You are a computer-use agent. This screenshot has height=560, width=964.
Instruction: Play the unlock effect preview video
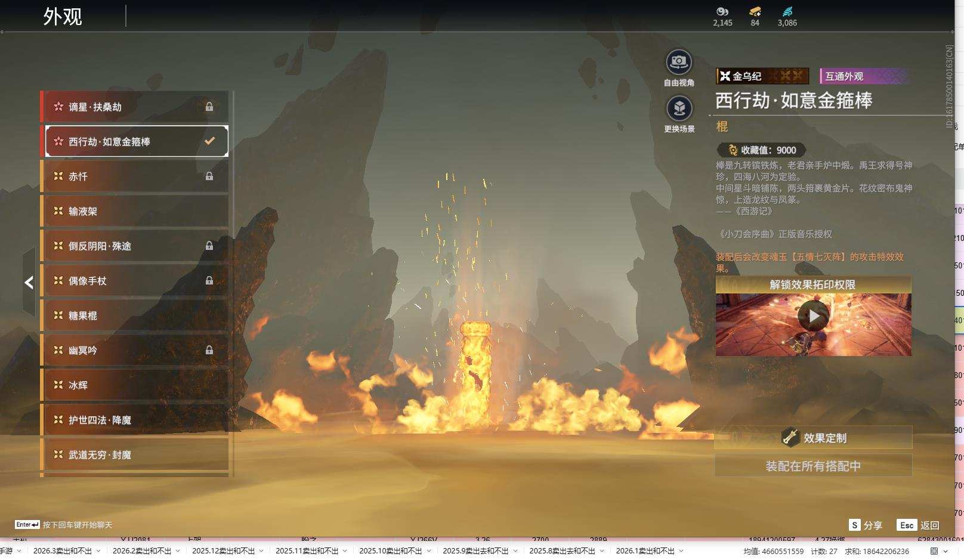(x=813, y=316)
